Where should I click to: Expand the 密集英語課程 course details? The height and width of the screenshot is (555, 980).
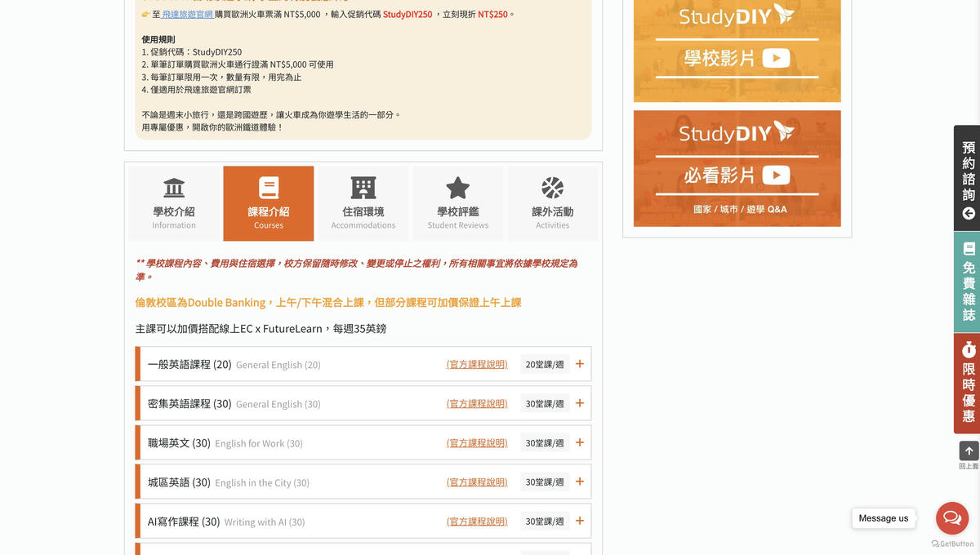579,403
